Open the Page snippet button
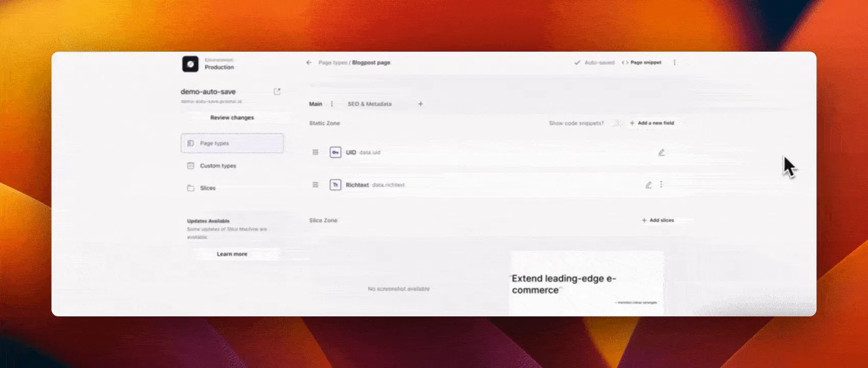 tap(641, 62)
